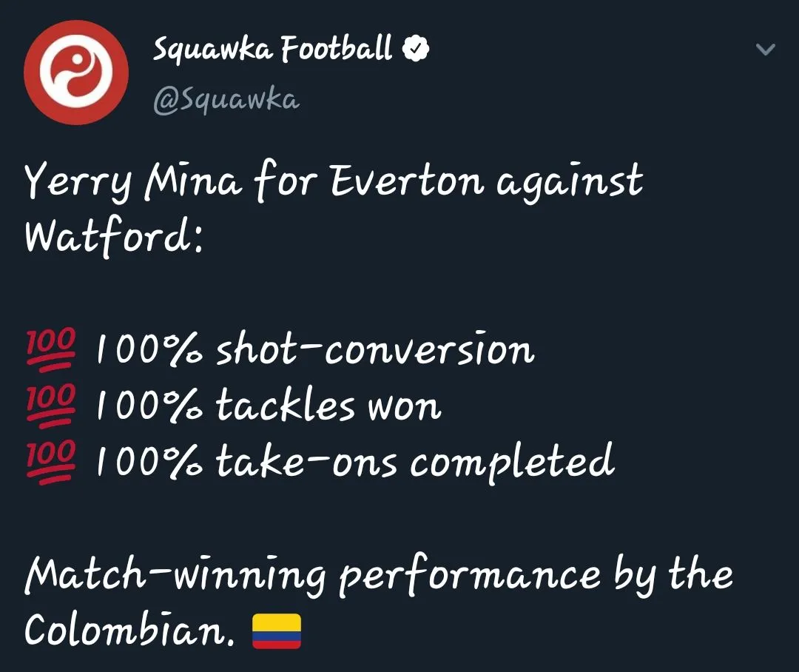Screen dimensions: 799x672
Task: Open the Squawka Football display name
Action: click(272, 50)
